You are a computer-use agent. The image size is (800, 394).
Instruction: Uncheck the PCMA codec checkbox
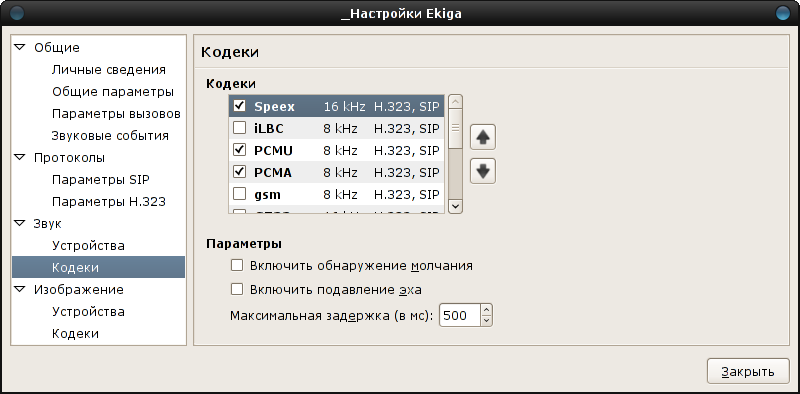click(x=239, y=172)
